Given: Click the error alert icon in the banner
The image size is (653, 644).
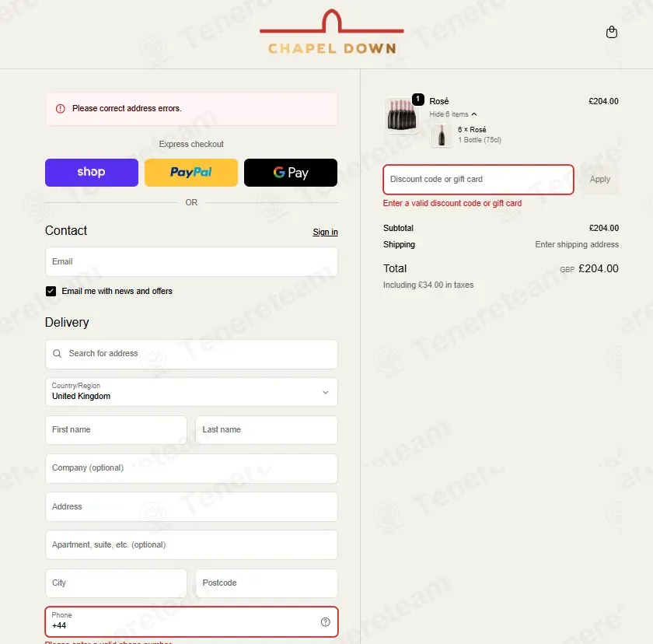Looking at the screenshot, I should coord(61,109).
